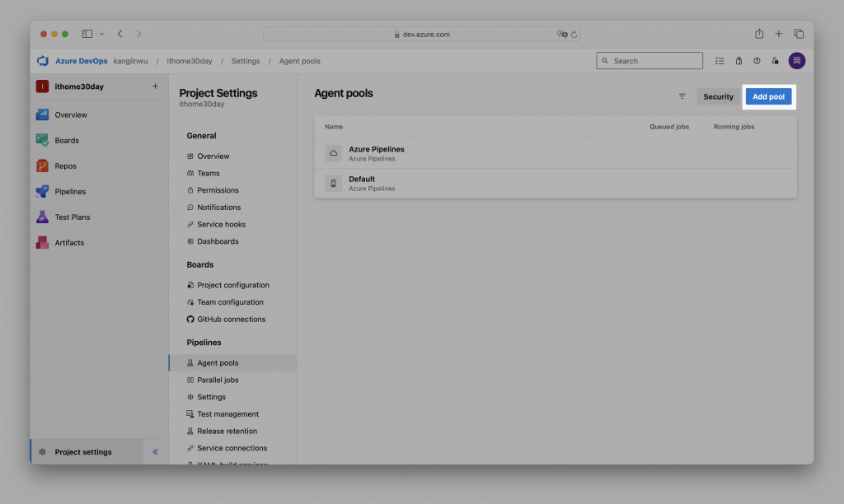Click the Add pool button

[768, 97]
